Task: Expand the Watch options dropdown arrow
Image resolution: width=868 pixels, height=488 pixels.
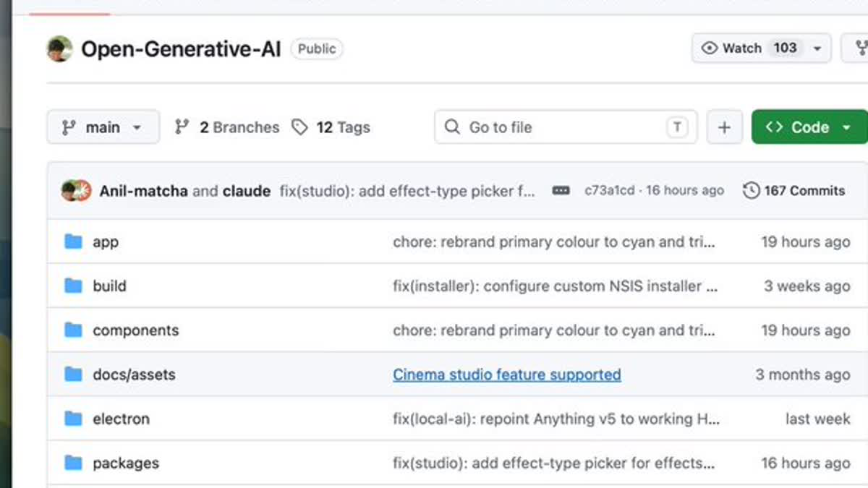Action: [817, 48]
